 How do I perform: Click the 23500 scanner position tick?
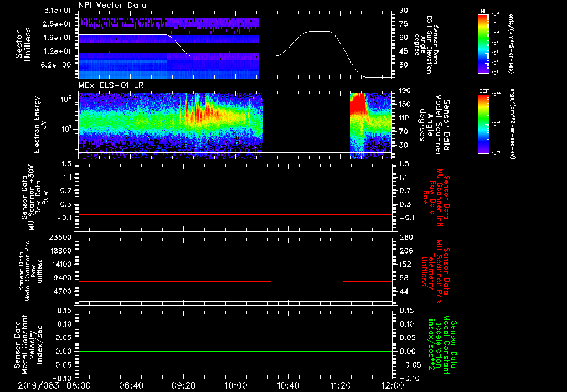(x=60, y=237)
